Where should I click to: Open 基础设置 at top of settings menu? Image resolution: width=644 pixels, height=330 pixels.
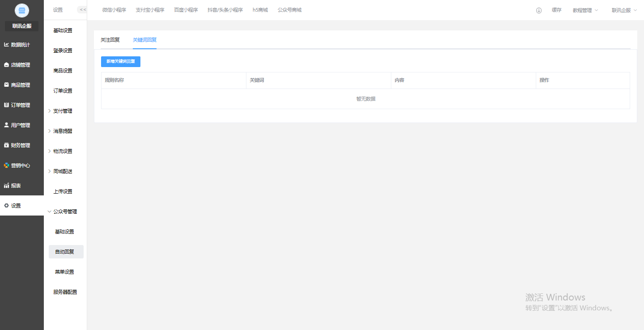click(x=63, y=30)
